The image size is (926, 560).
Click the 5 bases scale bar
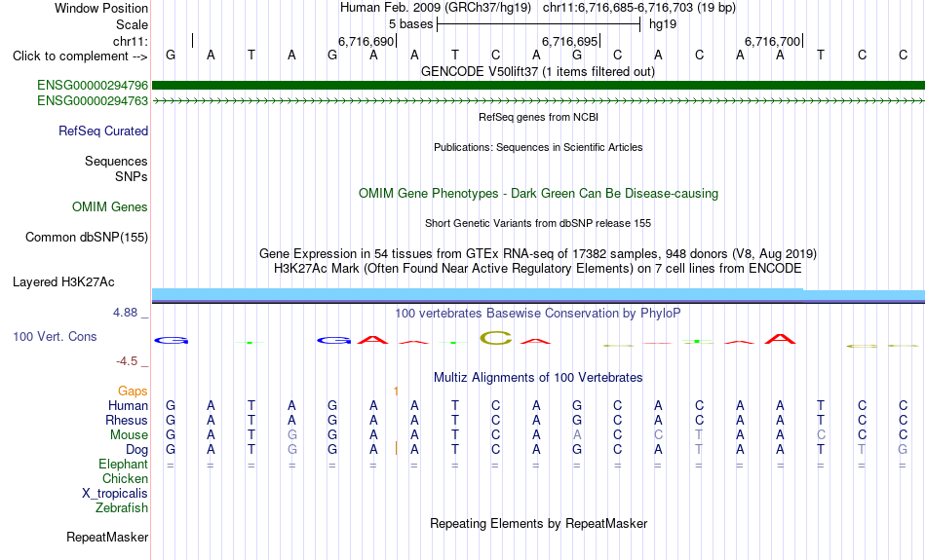(x=539, y=24)
